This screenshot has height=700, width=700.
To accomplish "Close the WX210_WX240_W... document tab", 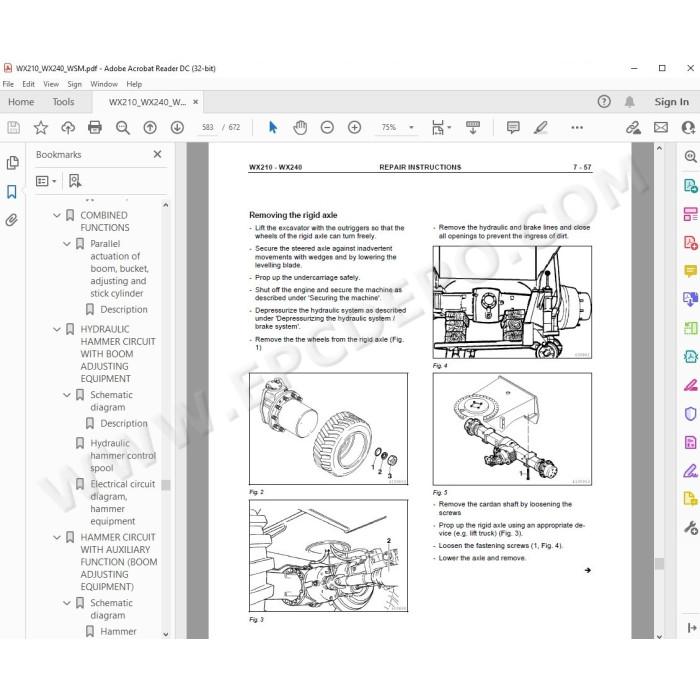I will (x=196, y=102).
